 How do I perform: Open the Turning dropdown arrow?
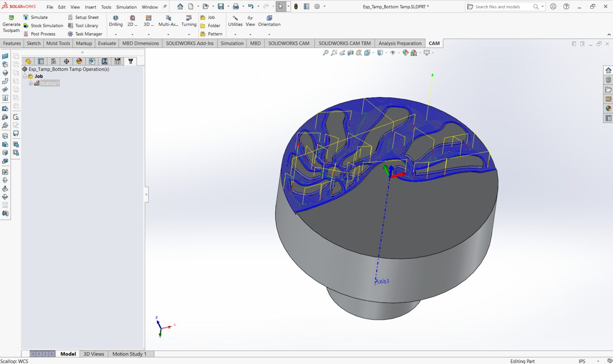189,34
